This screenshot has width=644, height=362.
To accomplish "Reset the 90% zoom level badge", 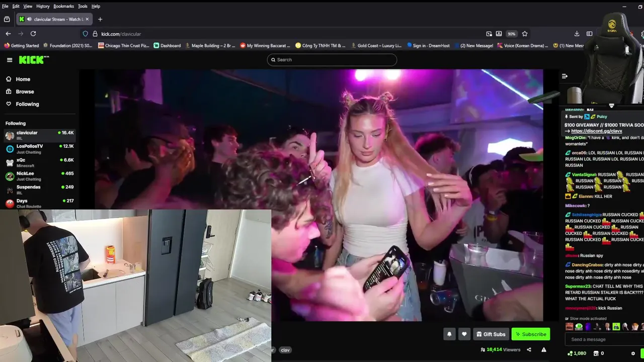I will [x=511, y=34].
